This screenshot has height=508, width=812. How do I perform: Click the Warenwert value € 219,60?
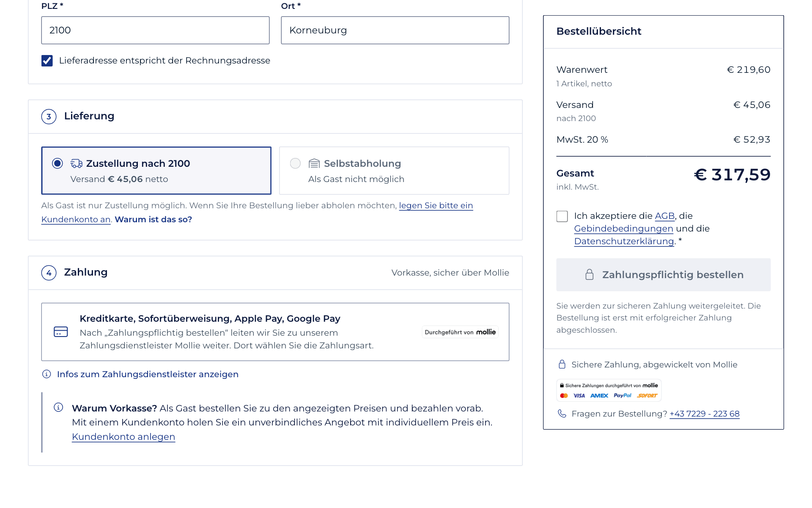749,69
